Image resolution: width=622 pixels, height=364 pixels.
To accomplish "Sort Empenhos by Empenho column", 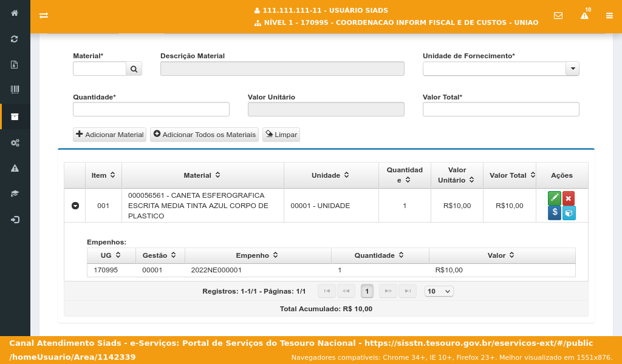I will pyautogui.click(x=258, y=255).
